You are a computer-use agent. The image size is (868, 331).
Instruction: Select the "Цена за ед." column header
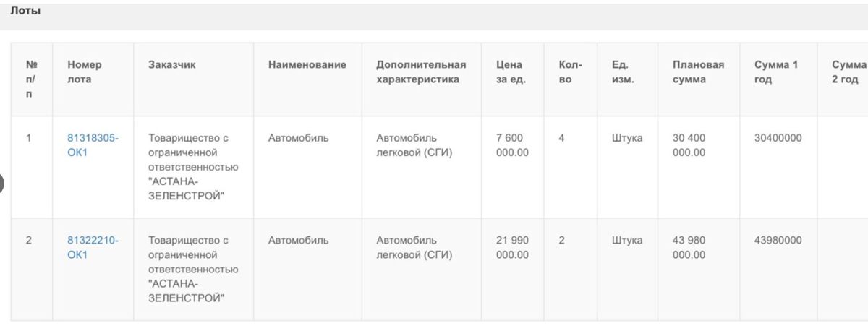[x=511, y=72]
